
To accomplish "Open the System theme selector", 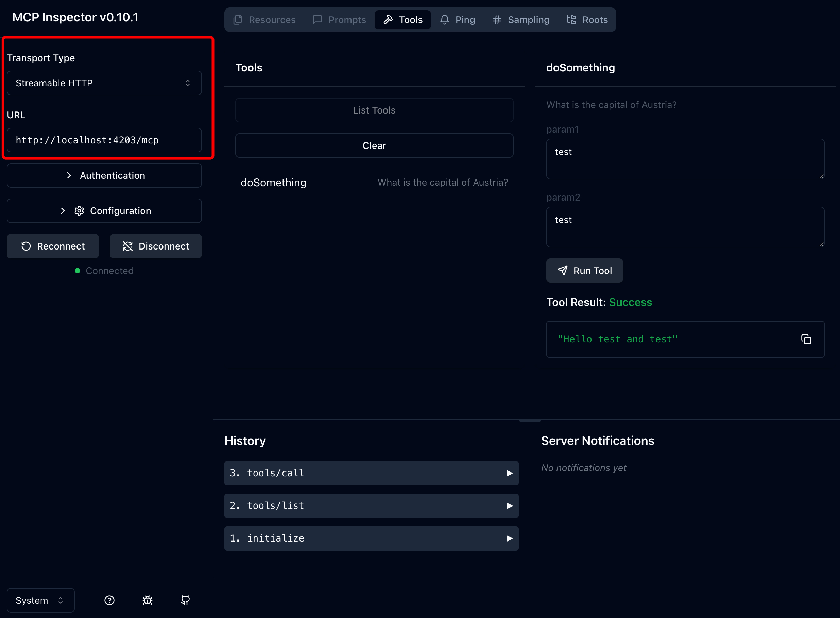I will [x=40, y=600].
